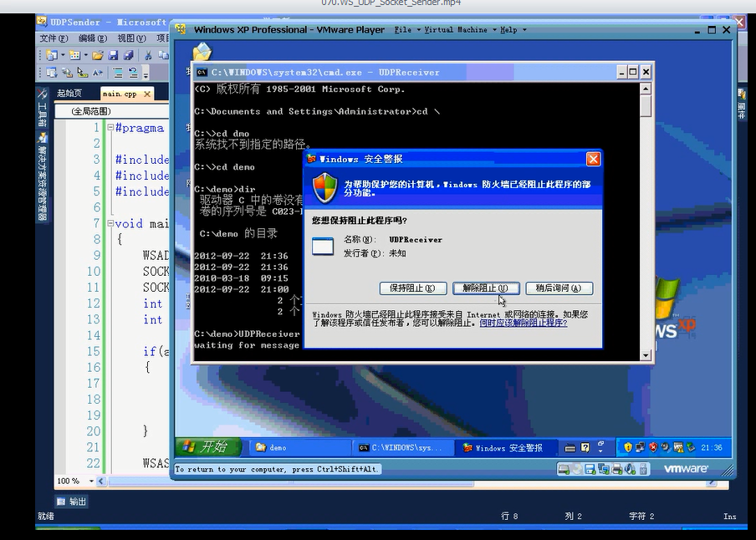This screenshot has height=540, width=756.
Task: Open VMware Player File menu dropdown
Action: click(x=407, y=30)
